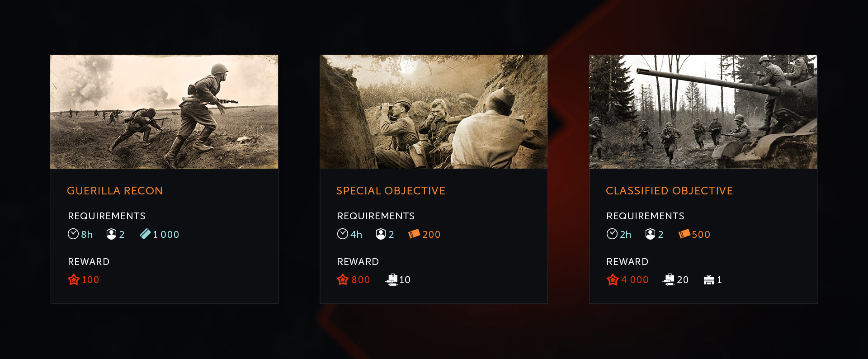Screen dimensions: 868x359
Task: Click the clock icon on Classified Objective card
Action: pos(612,234)
